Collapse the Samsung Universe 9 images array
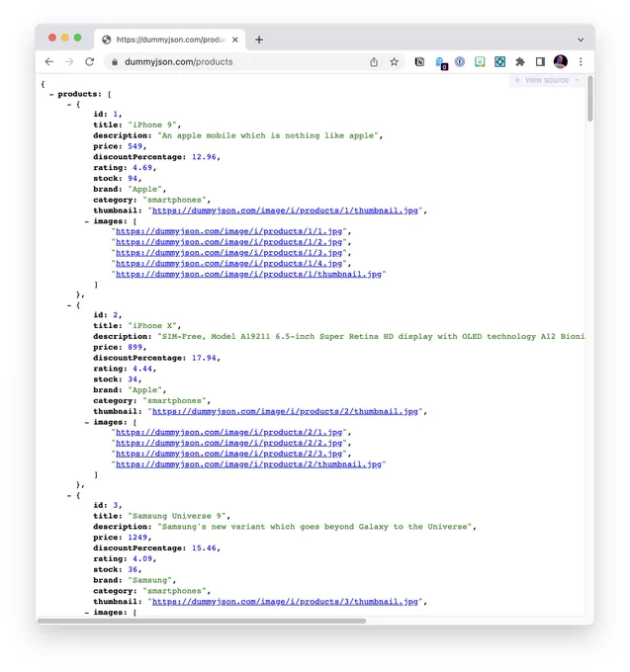Screen dimensions: 630x672 click(x=87, y=613)
